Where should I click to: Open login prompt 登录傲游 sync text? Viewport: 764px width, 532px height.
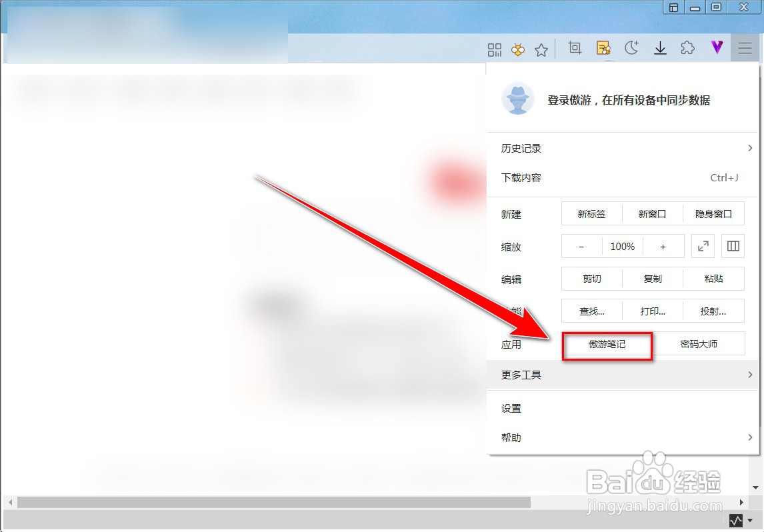(x=629, y=101)
